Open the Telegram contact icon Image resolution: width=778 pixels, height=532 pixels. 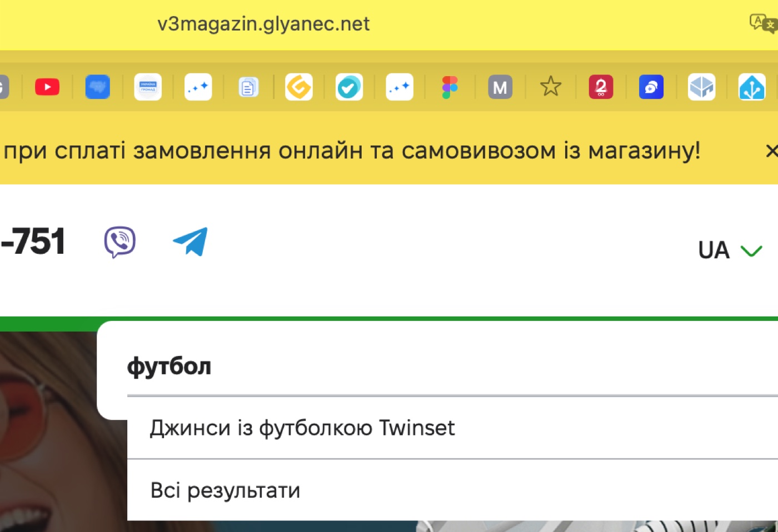click(x=190, y=242)
